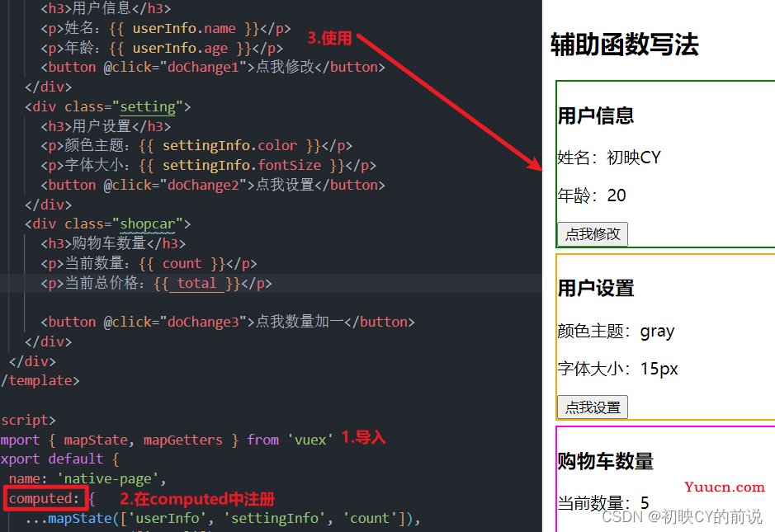Screen dimensions: 775x532
Task: Place cursor on class name shopcar
Action: pos(148,224)
